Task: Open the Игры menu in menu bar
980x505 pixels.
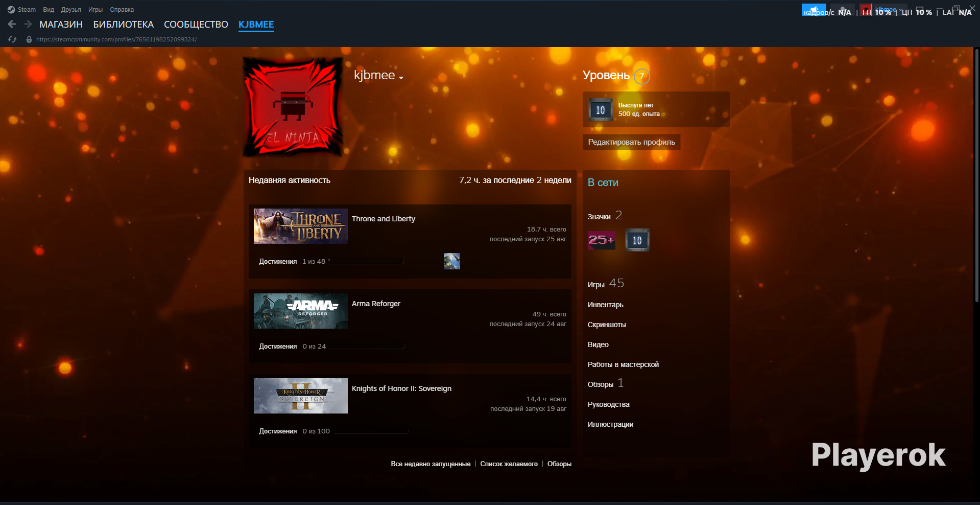Action: (95, 10)
